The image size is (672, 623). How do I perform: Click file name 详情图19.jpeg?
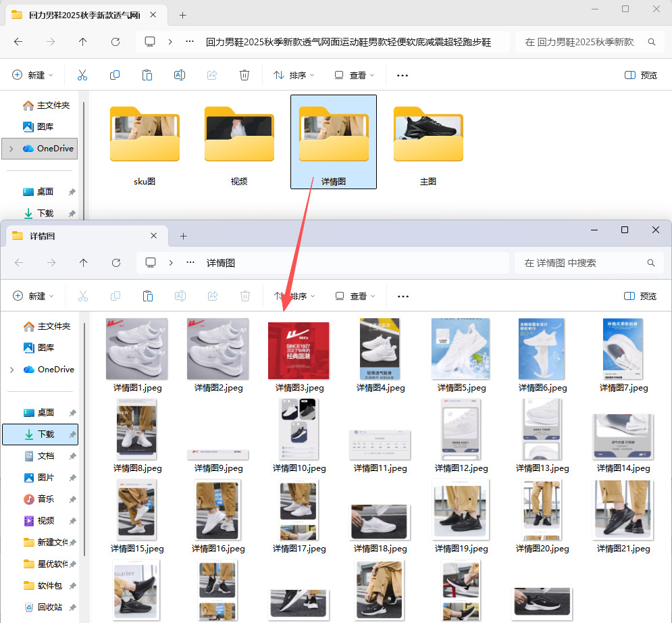point(461,549)
